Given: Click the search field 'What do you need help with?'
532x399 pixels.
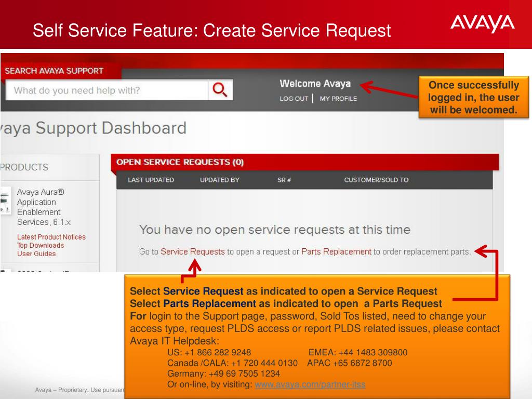Looking at the screenshot, I should (x=107, y=90).
